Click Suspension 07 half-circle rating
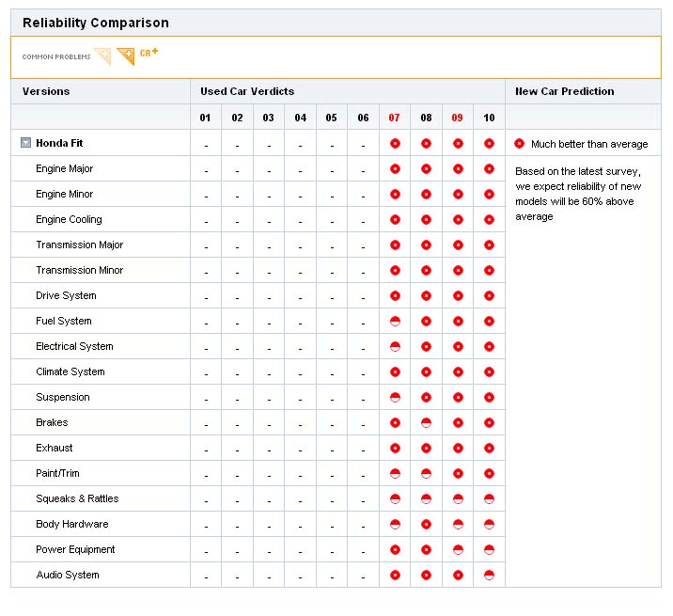The height and width of the screenshot is (616, 673). coord(395,397)
